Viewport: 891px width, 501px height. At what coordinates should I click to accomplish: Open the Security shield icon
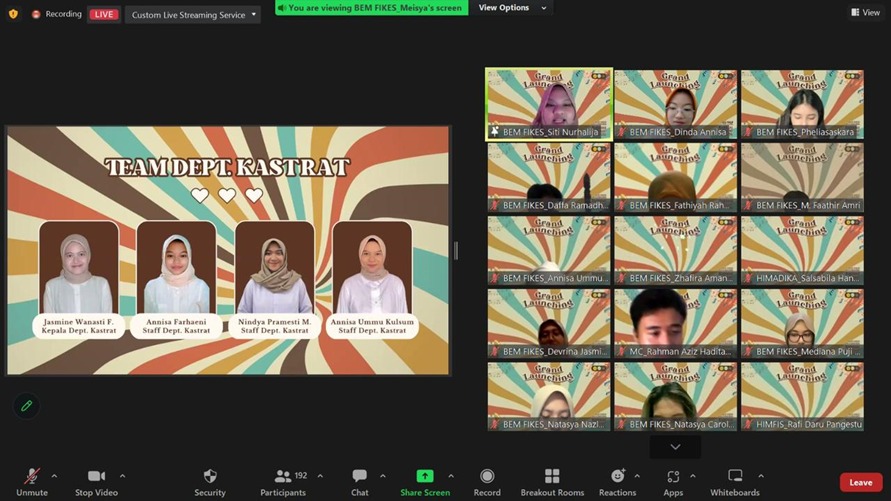[x=210, y=477]
